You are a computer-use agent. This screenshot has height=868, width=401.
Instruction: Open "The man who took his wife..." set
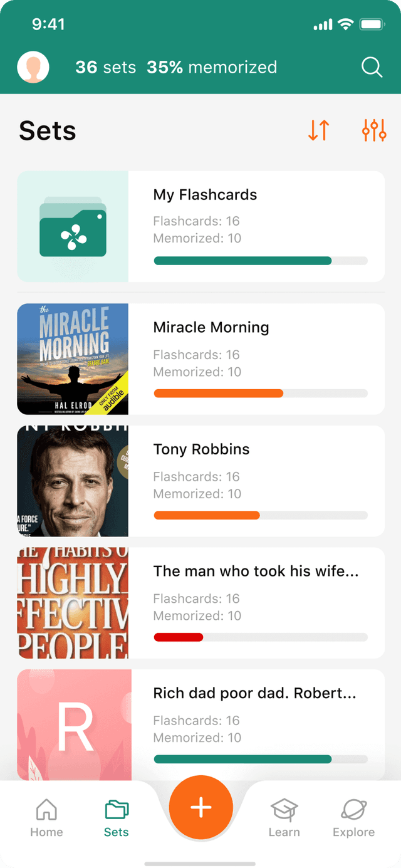256,571
